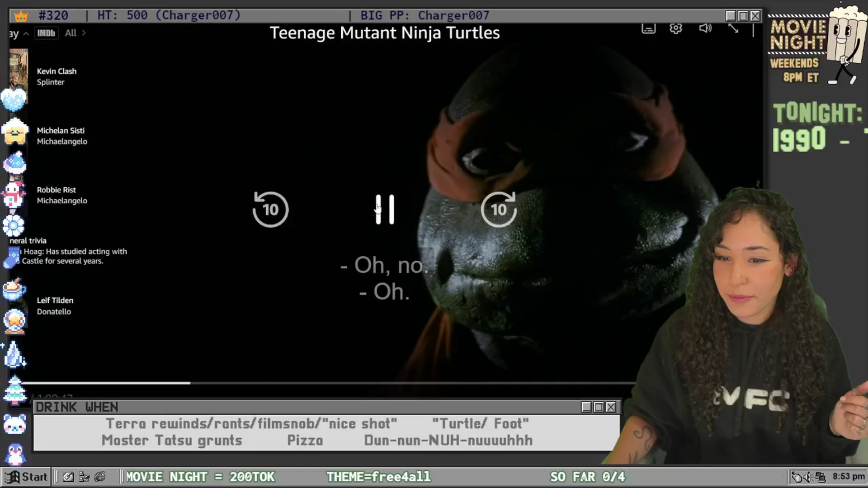Click the HT: 500 (Charger007) label
The width and height of the screenshot is (868, 488).
point(169,15)
